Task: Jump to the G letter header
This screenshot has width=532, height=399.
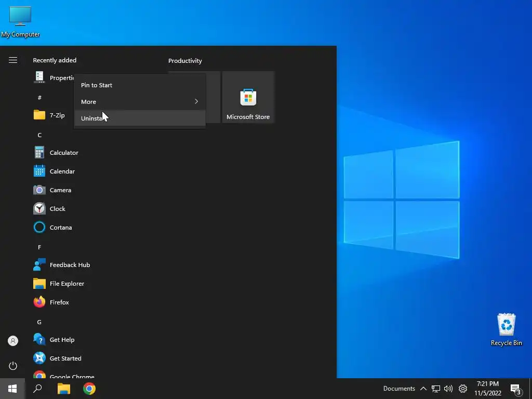Action: point(39,322)
